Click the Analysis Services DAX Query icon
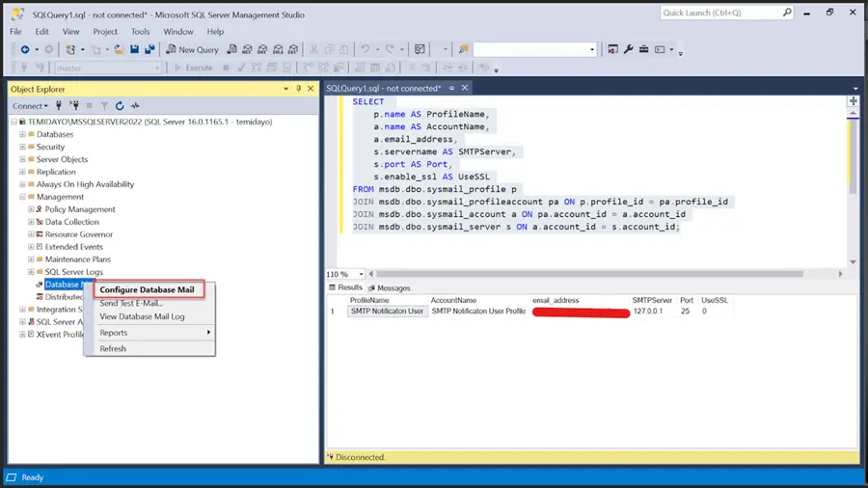Viewport: 868px width, 489px height. [293, 49]
